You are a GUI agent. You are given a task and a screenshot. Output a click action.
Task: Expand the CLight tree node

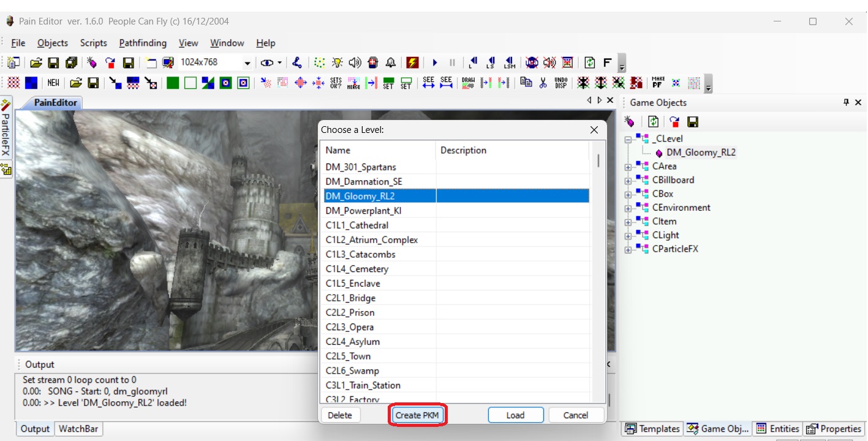(627, 236)
